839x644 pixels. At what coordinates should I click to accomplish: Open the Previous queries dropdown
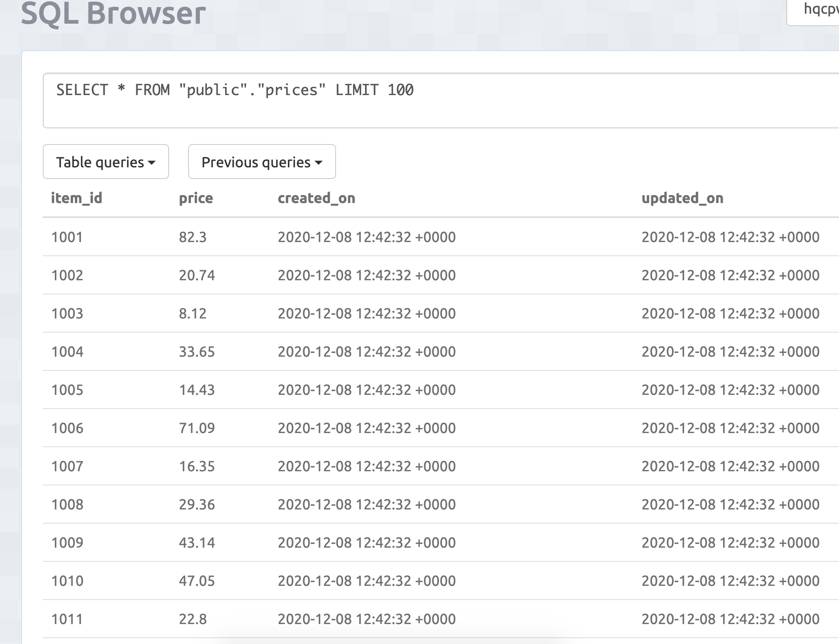pos(262,162)
